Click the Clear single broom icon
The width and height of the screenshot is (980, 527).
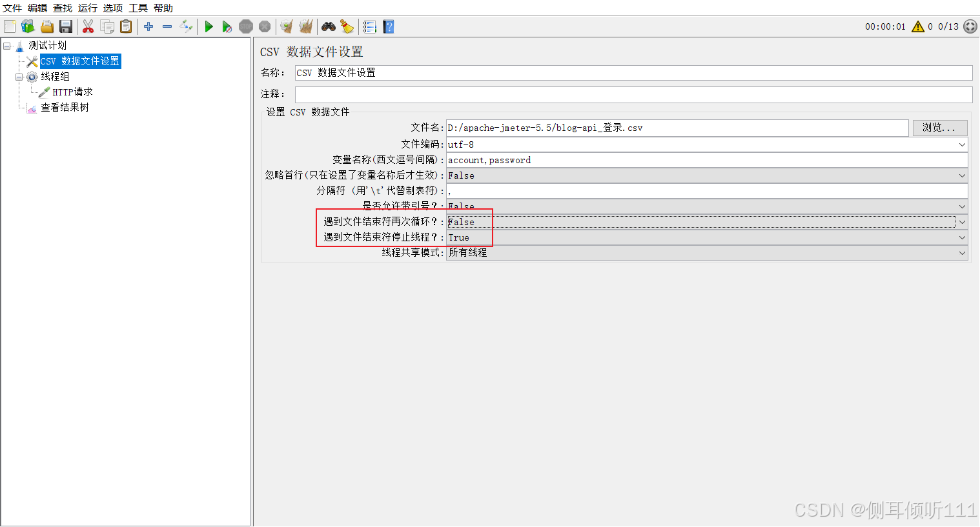pos(287,26)
